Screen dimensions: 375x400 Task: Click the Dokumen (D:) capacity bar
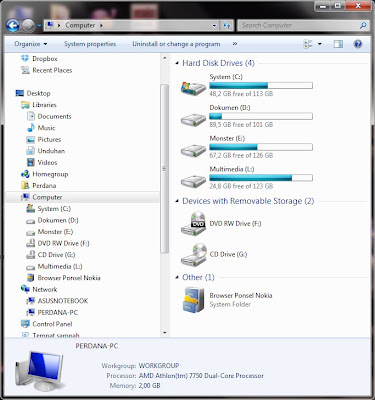point(261,116)
